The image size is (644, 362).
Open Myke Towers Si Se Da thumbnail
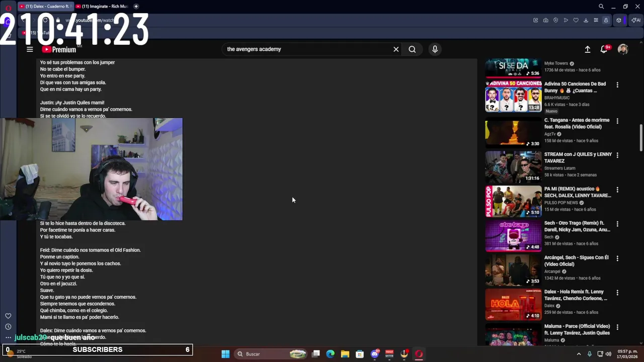point(513,68)
